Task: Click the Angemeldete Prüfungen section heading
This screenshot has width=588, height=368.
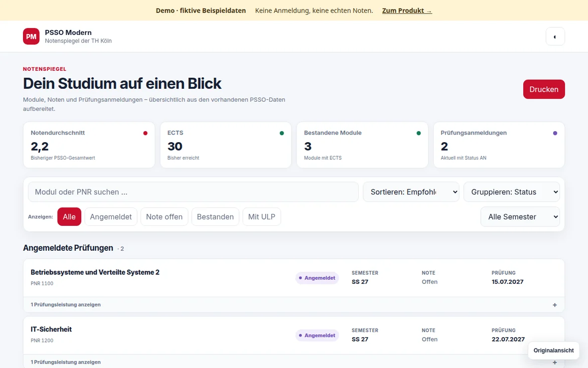Action: [68, 248]
